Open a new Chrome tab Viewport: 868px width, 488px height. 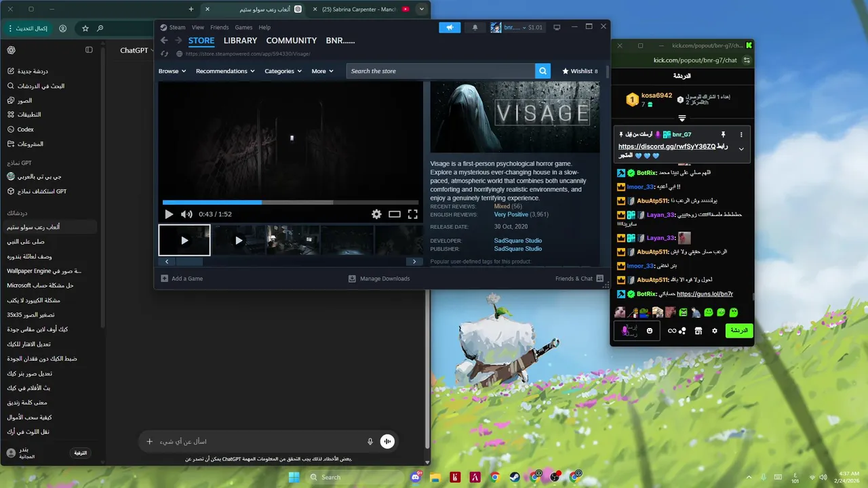point(191,9)
